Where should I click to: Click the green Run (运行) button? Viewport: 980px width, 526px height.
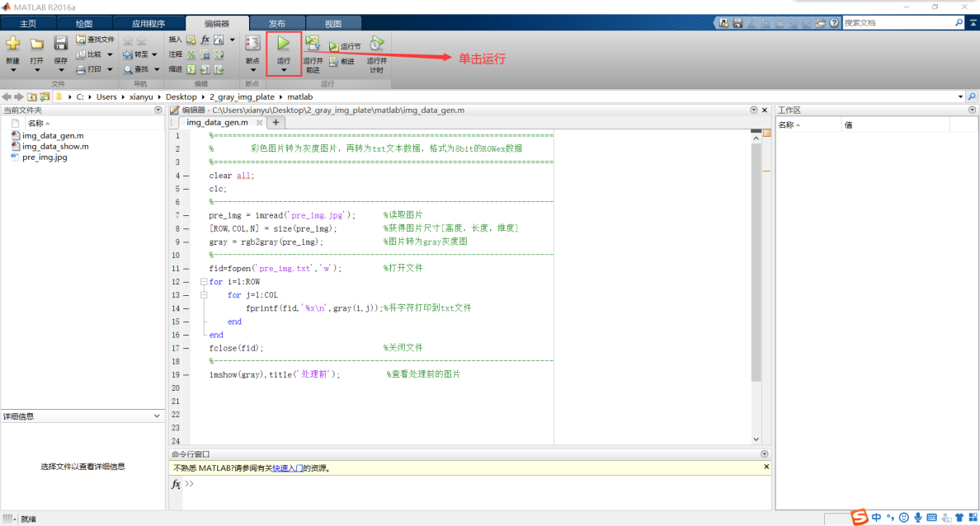pos(283,44)
